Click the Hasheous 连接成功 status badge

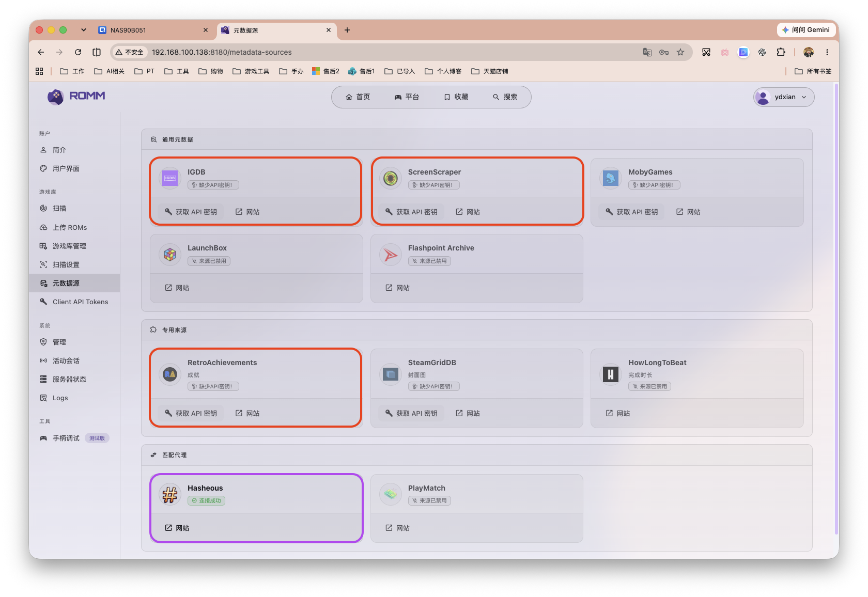(x=206, y=500)
